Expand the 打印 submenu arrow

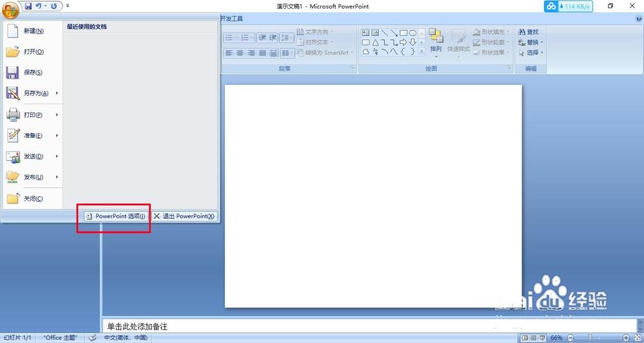[57, 115]
